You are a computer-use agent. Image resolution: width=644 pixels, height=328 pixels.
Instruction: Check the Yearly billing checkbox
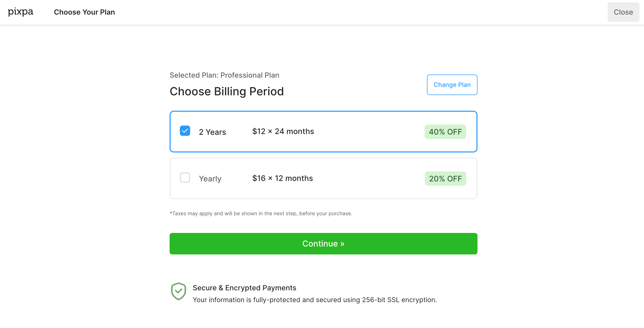(185, 178)
